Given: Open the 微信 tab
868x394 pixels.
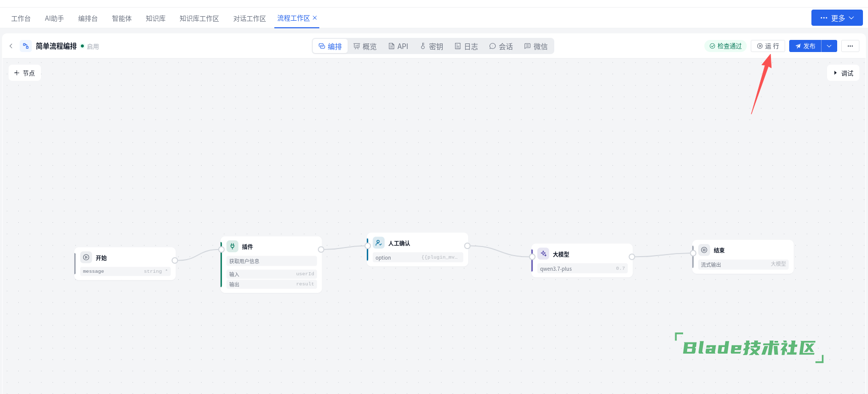Looking at the screenshot, I should (x=536, y=46).
